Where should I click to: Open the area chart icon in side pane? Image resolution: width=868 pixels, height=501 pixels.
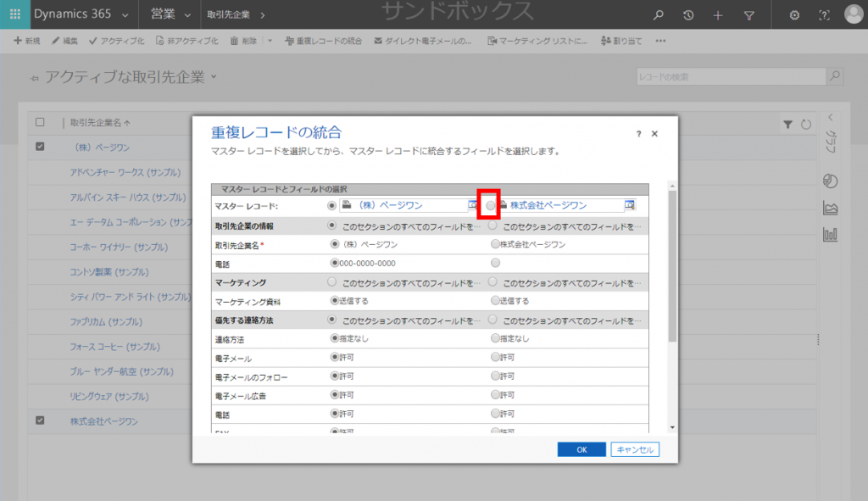click(831, 209)
